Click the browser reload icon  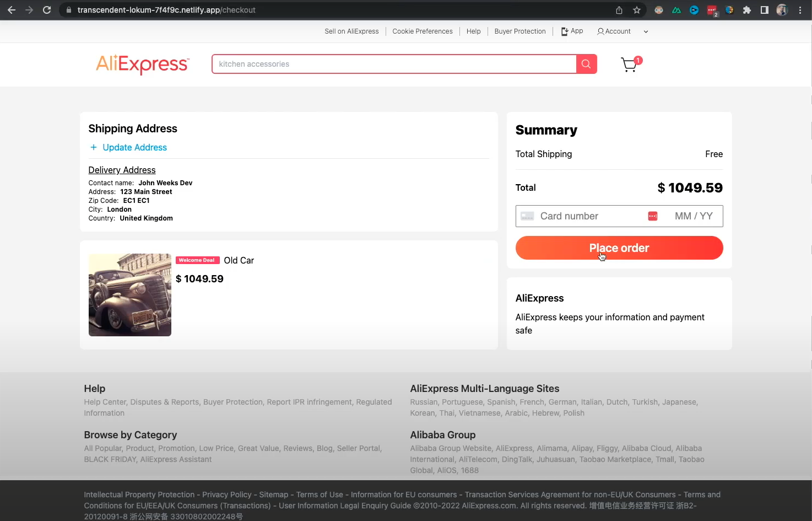(47, 10)
